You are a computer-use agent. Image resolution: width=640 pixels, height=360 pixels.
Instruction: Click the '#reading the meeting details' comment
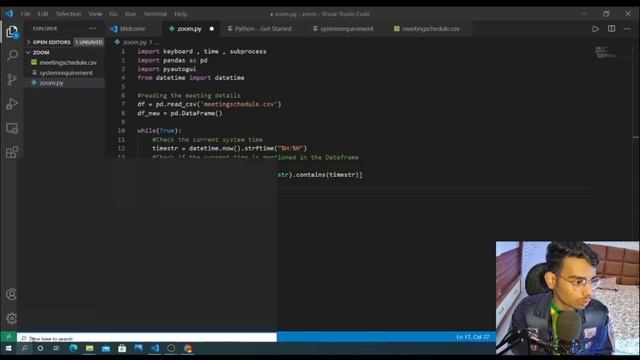(x=189, y=96)
